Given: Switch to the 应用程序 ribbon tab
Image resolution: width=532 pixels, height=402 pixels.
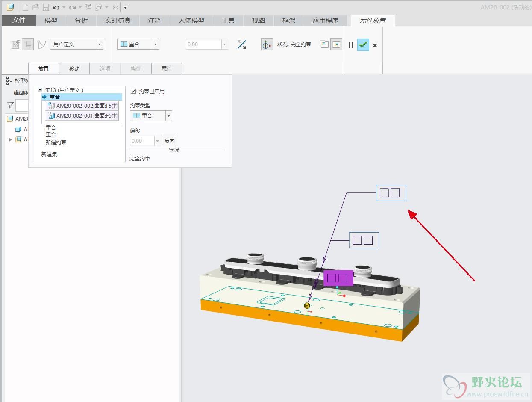Looking at the screenshot, I should (326, 20).
